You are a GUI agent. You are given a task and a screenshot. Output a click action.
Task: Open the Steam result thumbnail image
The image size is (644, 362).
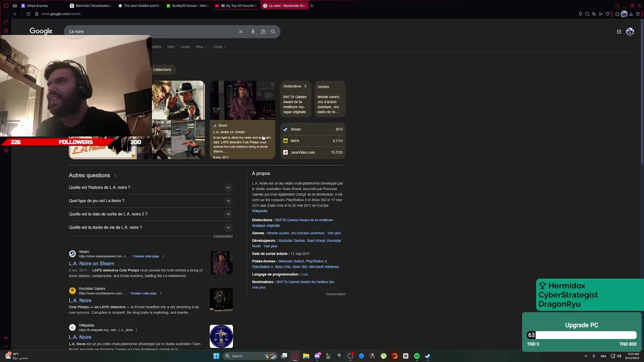[221, 263]
